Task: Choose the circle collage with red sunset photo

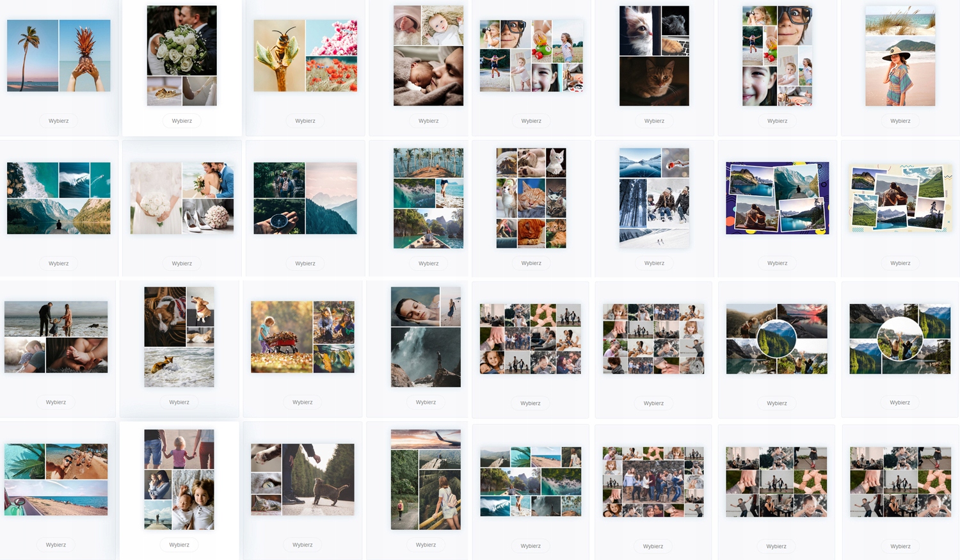Action: click(x=777, y=339)
